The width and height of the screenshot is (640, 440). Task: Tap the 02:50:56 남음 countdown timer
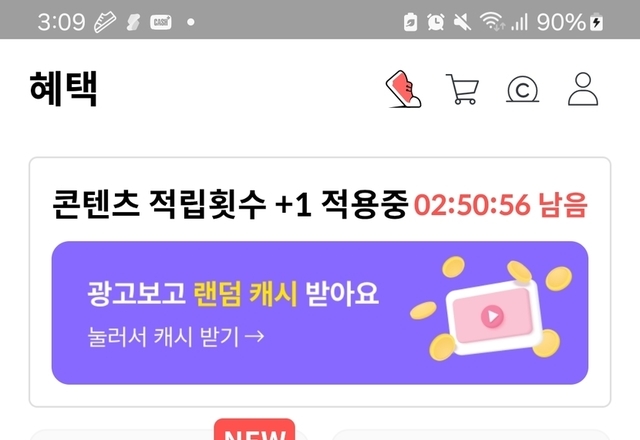click(501, 204)
